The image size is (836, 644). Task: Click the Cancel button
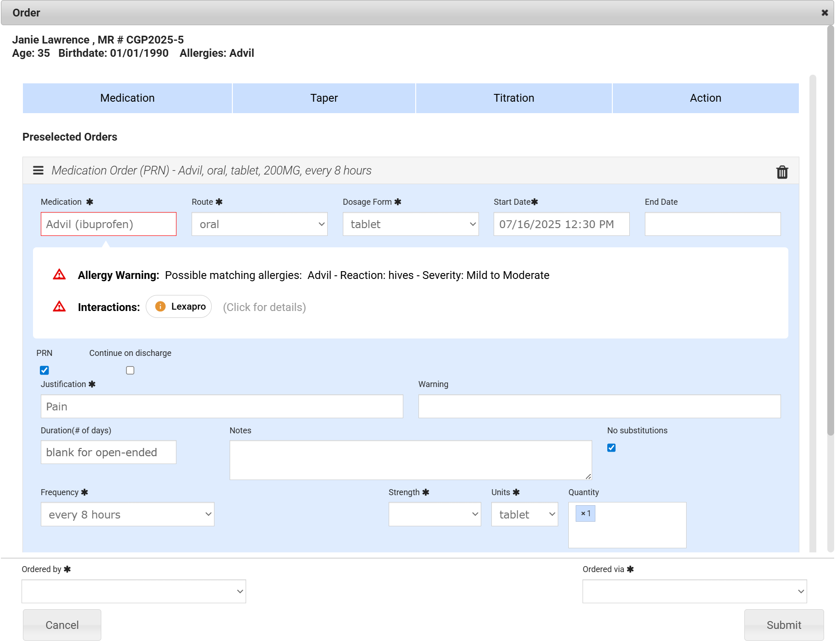62,625
